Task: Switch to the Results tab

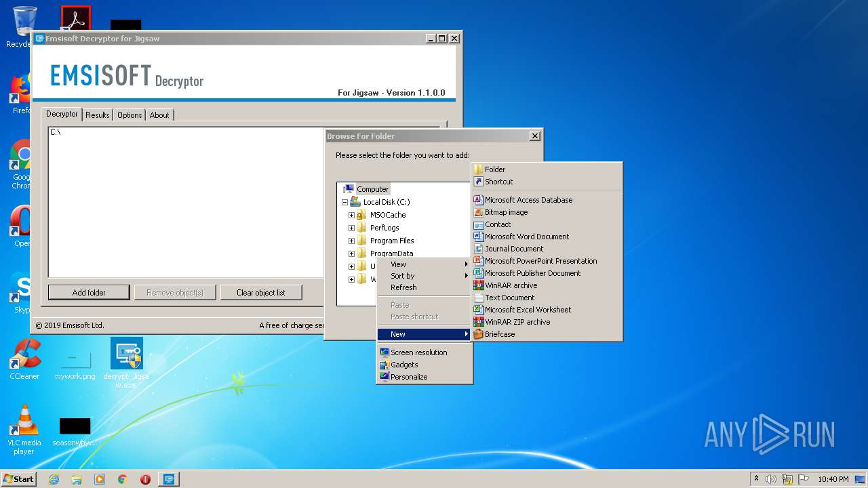Action: 98,115
